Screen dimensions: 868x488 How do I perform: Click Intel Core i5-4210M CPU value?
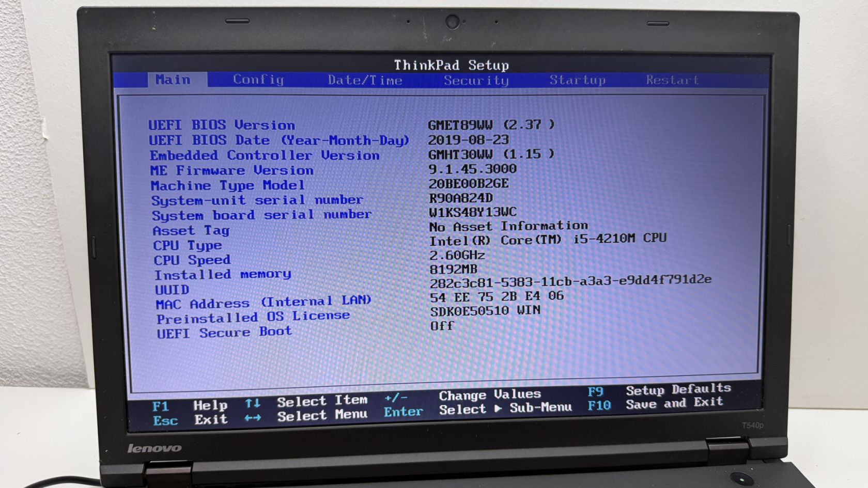548,239
